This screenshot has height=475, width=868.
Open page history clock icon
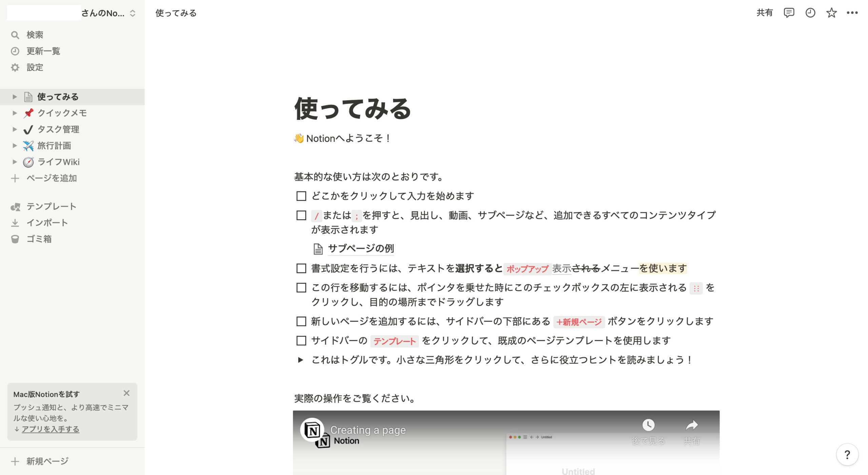pos(810,13)
